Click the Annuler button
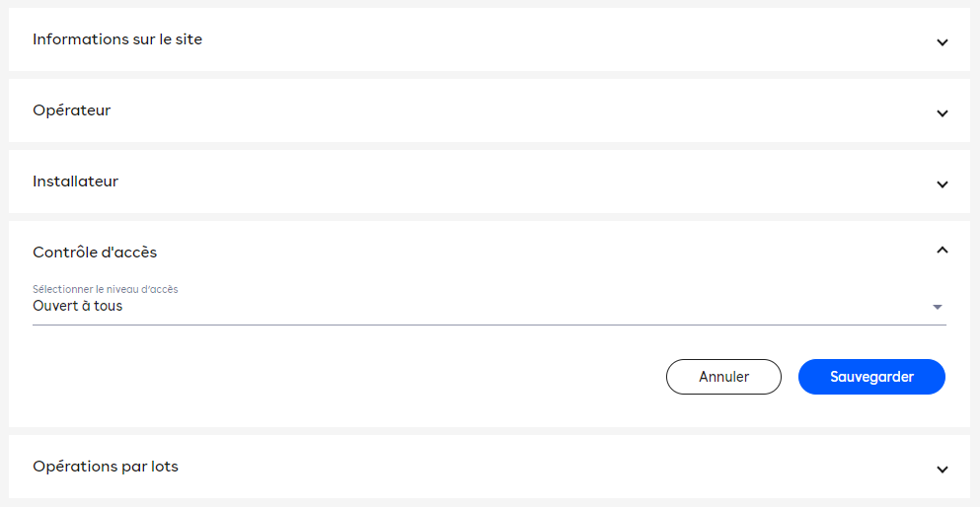The height and width of the screenshot is (507, 980). pyautogui.click(x=723, y=377)
